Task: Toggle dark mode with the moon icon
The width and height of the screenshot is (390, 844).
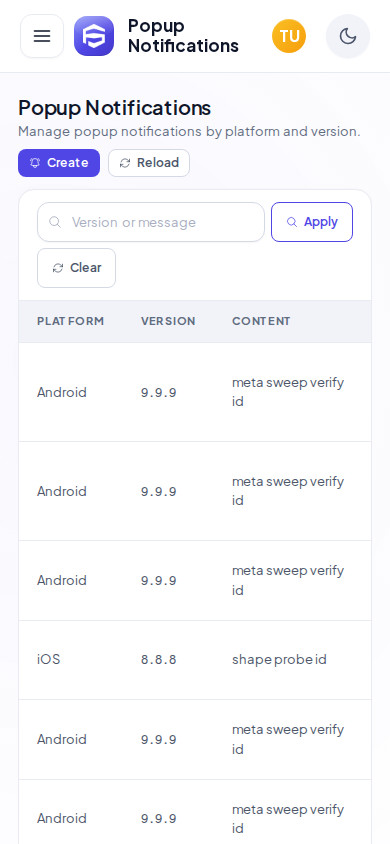Action: (348, 36)
